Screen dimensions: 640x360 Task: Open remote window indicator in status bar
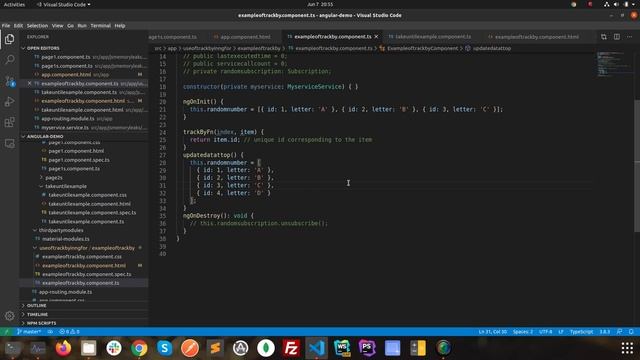click(x=6, y=332)
